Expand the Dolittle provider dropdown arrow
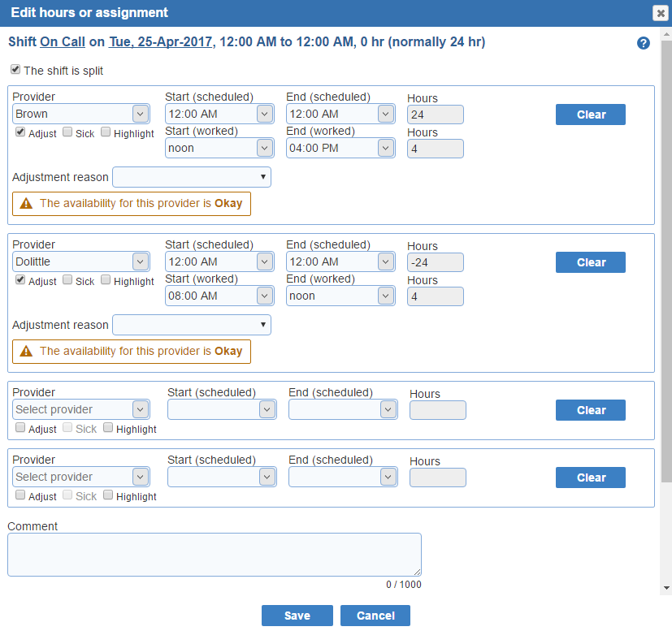This screenshot has height=631, width=672. point(140,261)
